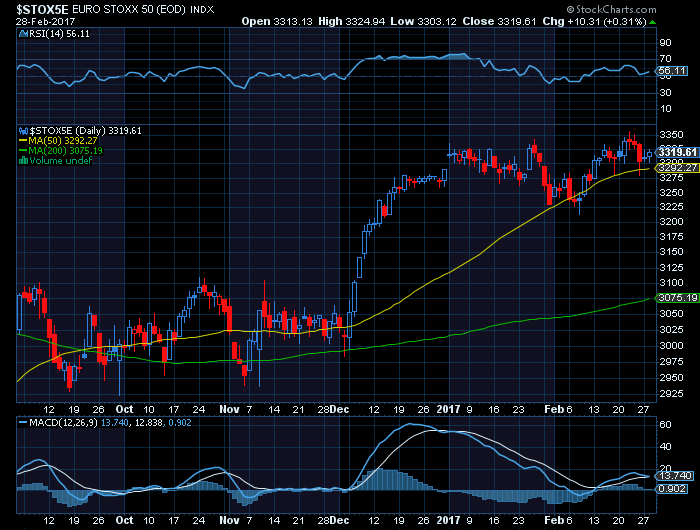
Task: Click the Close 3319.61 value in the header
Action: [499, 21]
